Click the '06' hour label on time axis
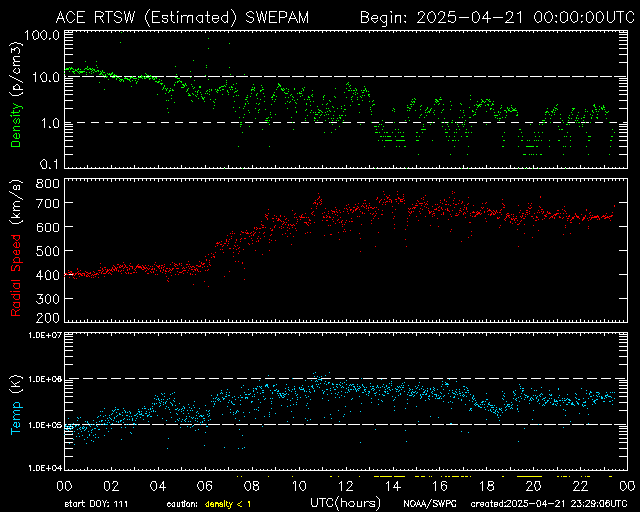640x512 pixels. point(205,486)
